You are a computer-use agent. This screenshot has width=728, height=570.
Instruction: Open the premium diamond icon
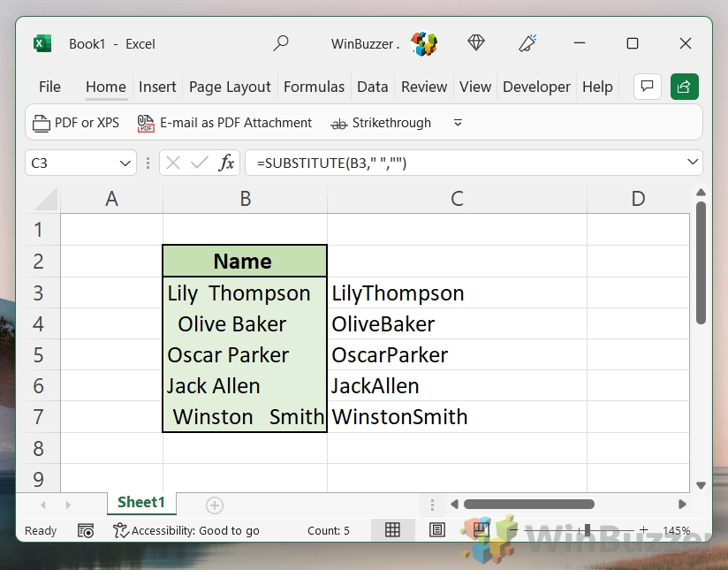click(x=476, y=43)
